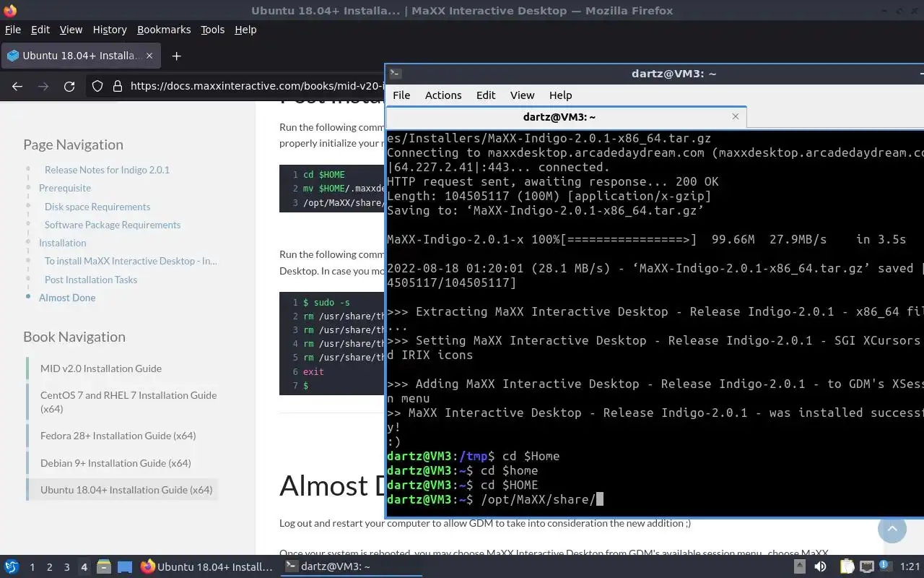Open the Firefox File menu

coord(13,30)
